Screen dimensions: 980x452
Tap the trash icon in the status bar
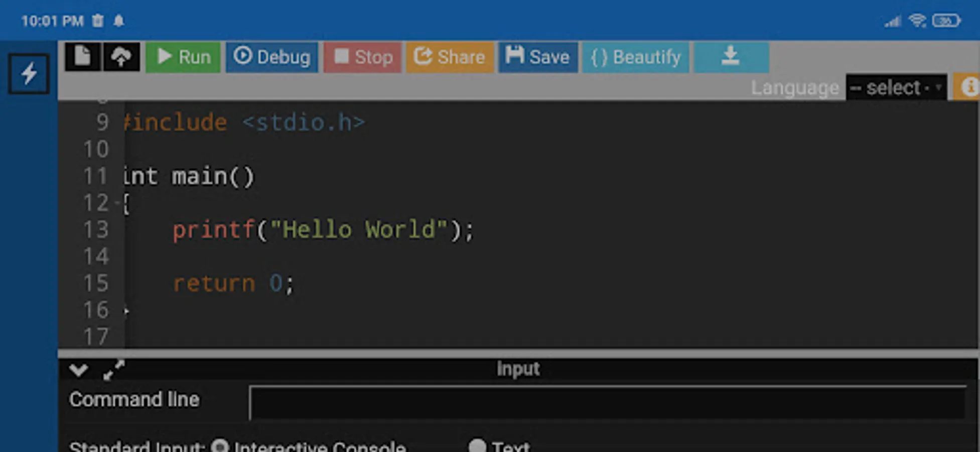(x=98, y=21)
